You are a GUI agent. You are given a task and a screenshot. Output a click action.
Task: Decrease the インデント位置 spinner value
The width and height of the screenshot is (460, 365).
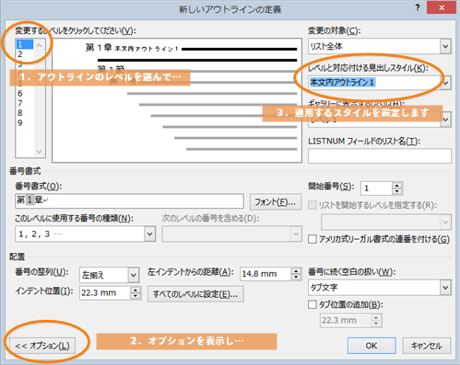tap(135, 296)
